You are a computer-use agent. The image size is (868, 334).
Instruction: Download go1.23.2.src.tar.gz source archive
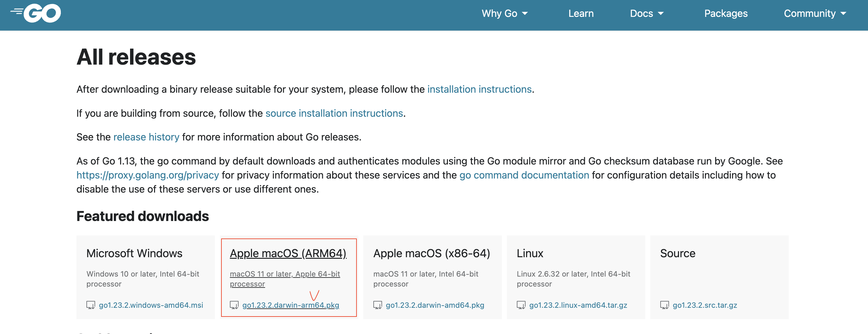coord(705,305)
